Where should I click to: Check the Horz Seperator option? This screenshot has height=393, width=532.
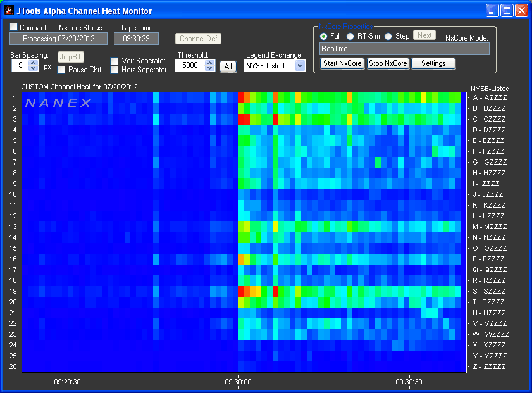tap(114, 70)
